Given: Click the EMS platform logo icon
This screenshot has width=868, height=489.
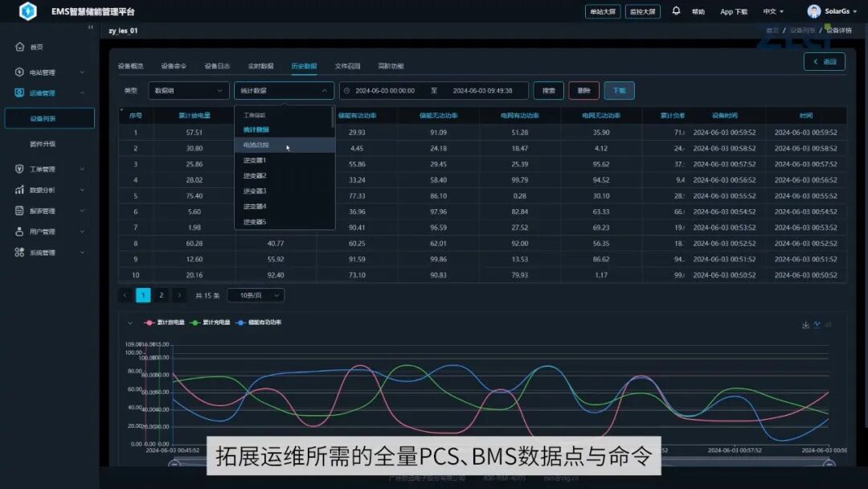Looking at the screenshot, I should click(x=27, y=10).
